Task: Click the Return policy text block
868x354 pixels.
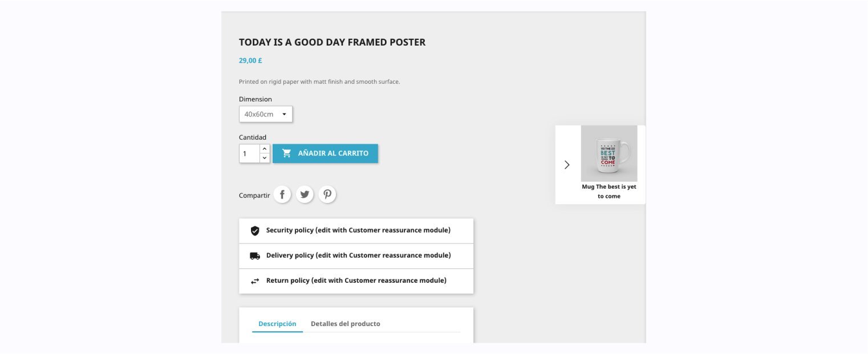Action: [356, 280]
